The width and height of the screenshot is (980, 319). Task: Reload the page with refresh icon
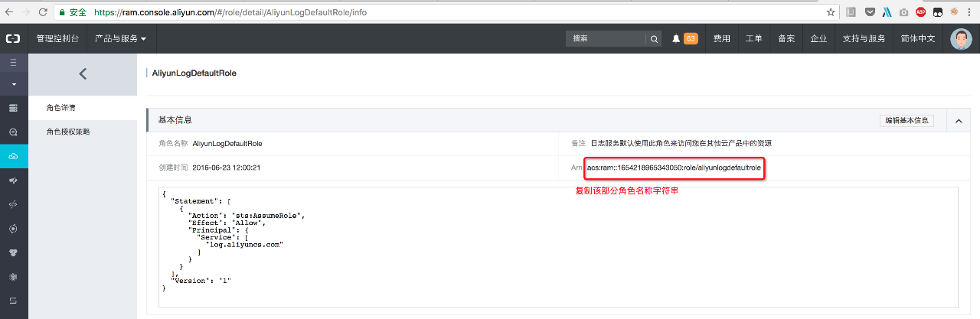(43, 12)
